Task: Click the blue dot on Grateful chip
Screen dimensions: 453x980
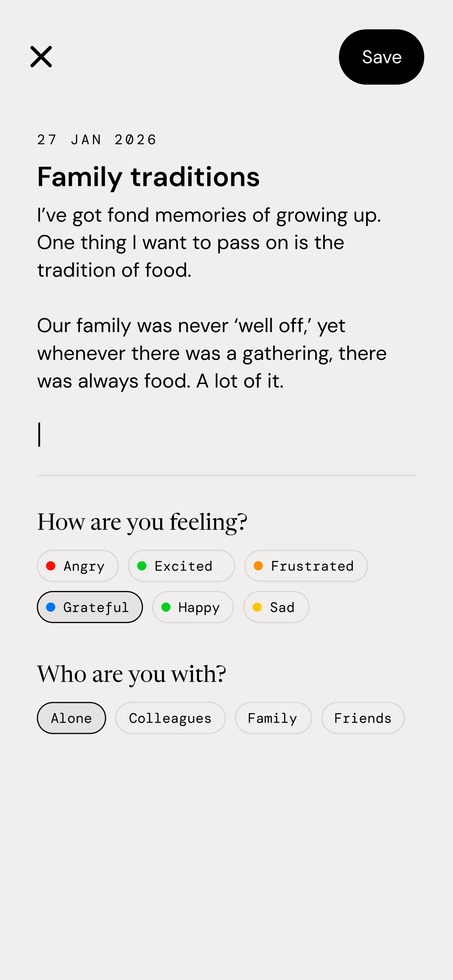Action: 51,607
